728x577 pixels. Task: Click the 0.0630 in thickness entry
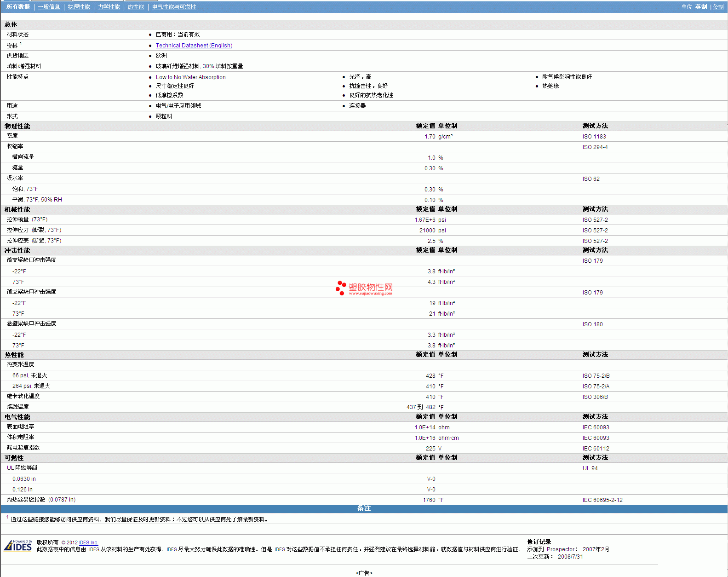click(24, 479)
